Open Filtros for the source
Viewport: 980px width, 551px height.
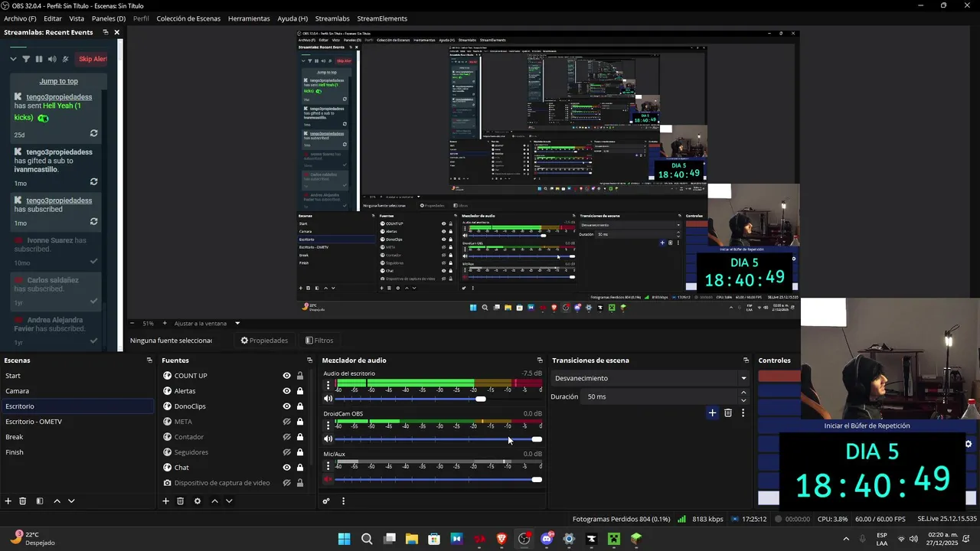pos(318,341)
